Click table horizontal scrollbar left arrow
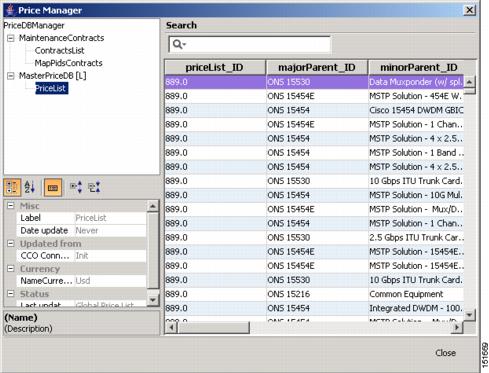The height and width of the screenshot is (373, 489). (172, 328)
